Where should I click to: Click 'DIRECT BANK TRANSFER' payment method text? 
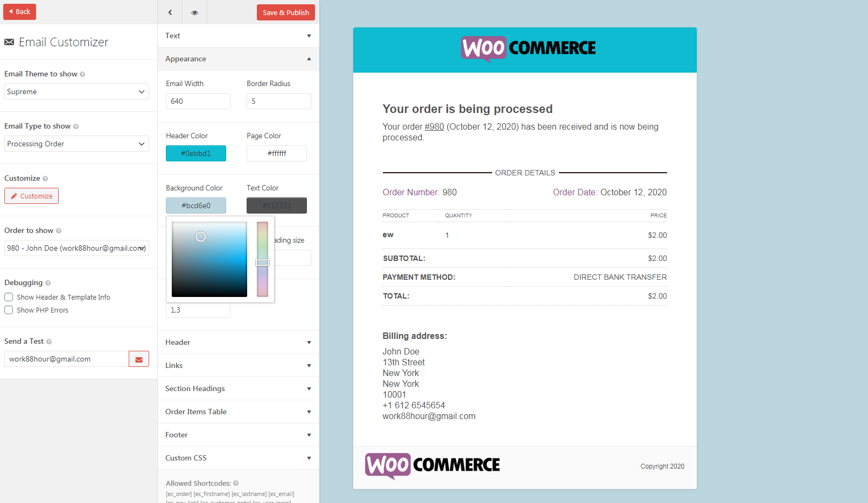(x=620, y=277)
